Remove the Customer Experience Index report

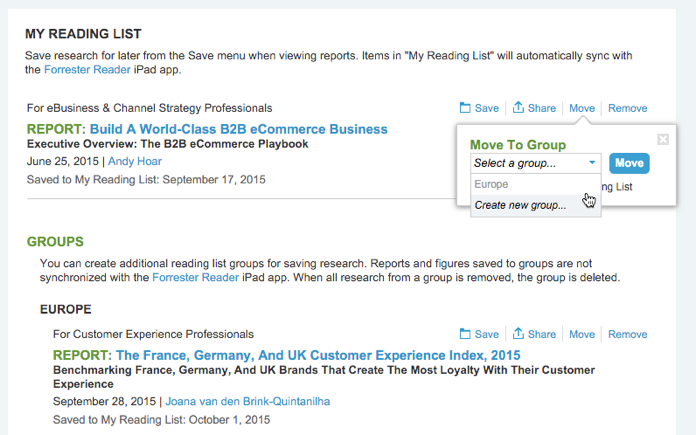[x=627, y=334]
